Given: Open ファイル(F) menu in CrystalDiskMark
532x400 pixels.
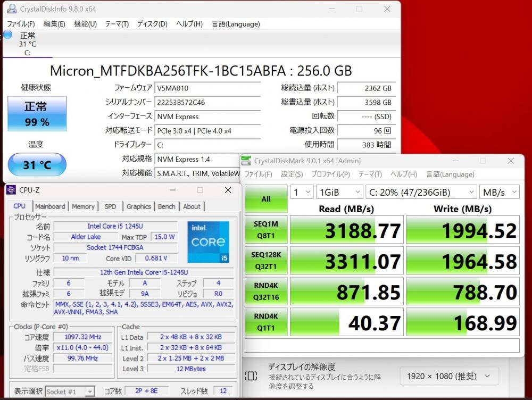Looking at the screenshot, I should (258, 174).
